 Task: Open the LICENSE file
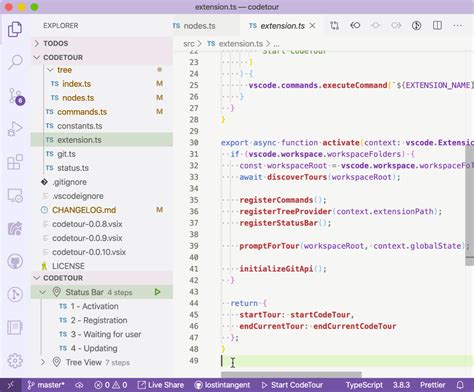(x=68, y=266)
